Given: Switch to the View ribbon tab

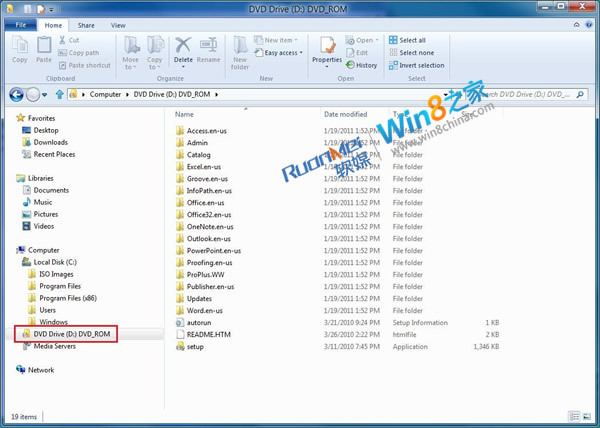Looking at the screenshot, I should click(x=118, y=25).
